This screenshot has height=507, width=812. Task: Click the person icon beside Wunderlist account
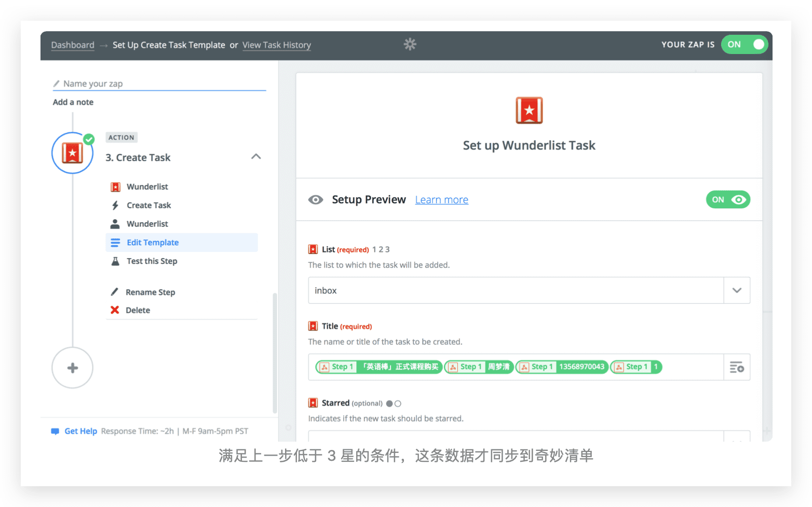tap(115, 224)
